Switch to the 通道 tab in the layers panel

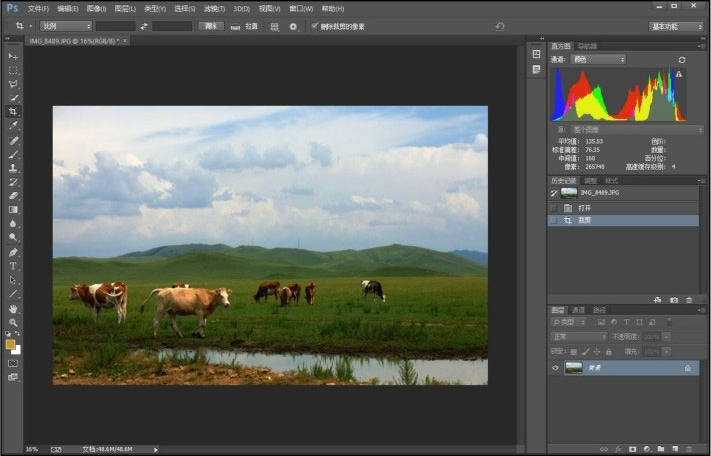[578, 310]
